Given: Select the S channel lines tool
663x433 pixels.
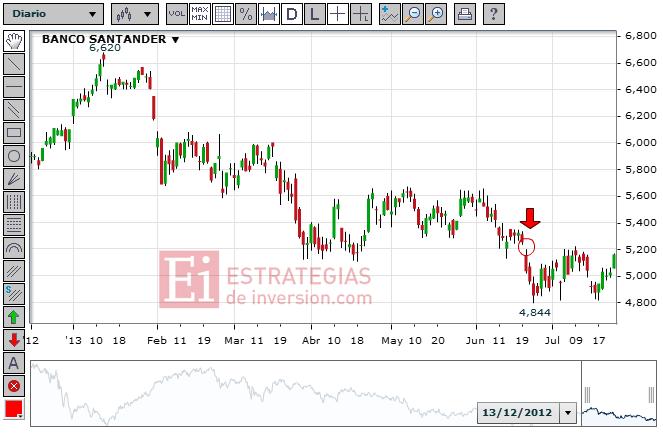Looking at the screenshot, I should click(14, 293).
